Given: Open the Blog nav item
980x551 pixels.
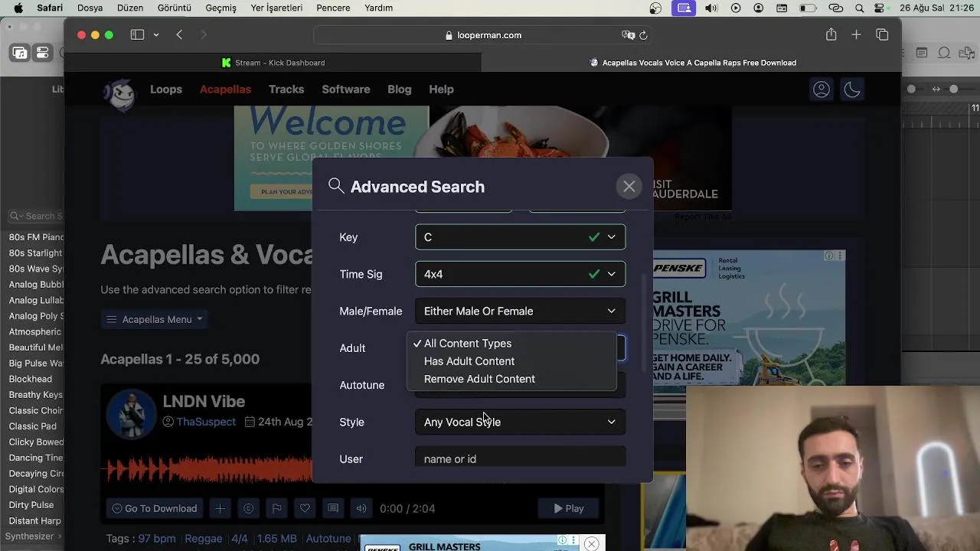Looking at the screenshot, I should point(399,90).
